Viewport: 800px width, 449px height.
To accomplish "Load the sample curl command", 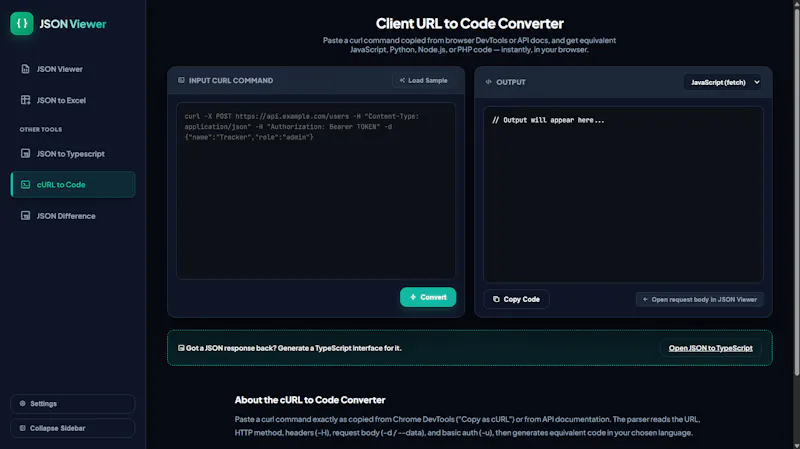I will [x=423, y=81].
